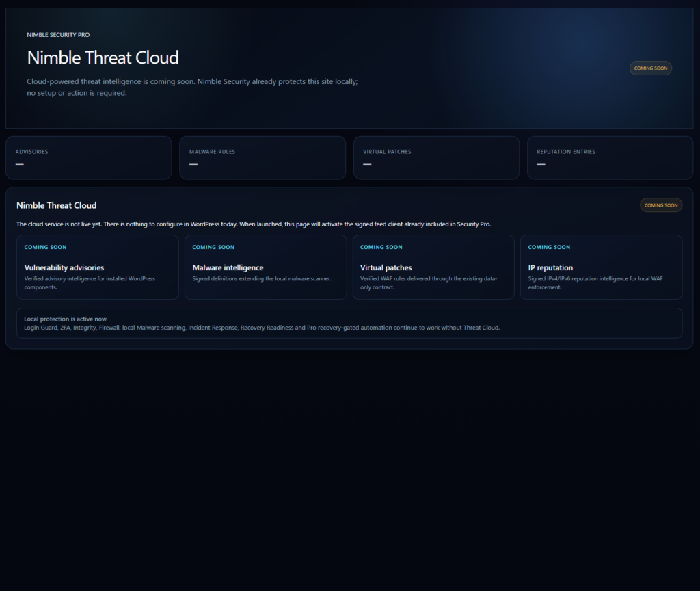The width and height of the screenshot is (700, 591).
Task: Click the 'Cloud-powered threat intelligence is coming soon' description
Action: (192, 87)
